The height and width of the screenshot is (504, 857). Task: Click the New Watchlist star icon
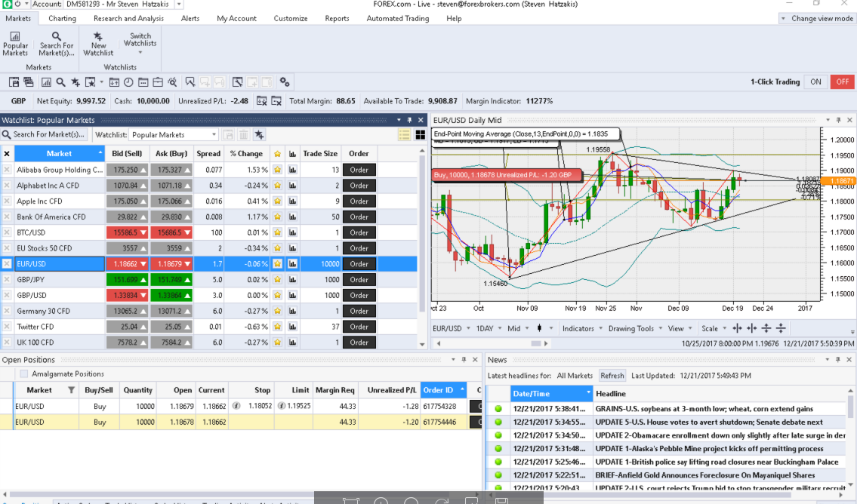tap(98, 44)
